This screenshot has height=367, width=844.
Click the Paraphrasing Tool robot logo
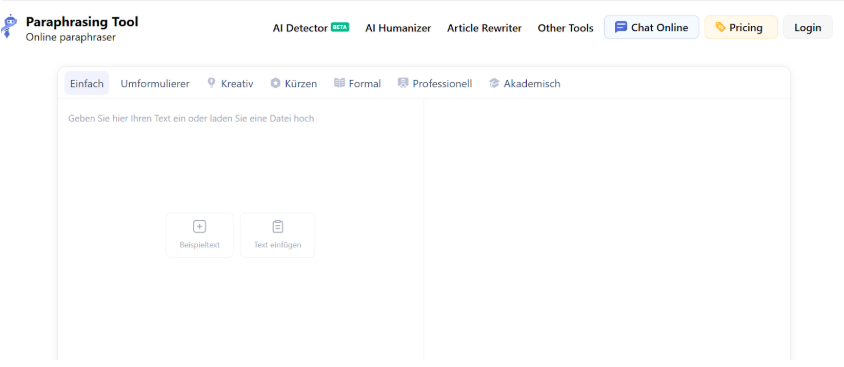[x=9, y=26]
